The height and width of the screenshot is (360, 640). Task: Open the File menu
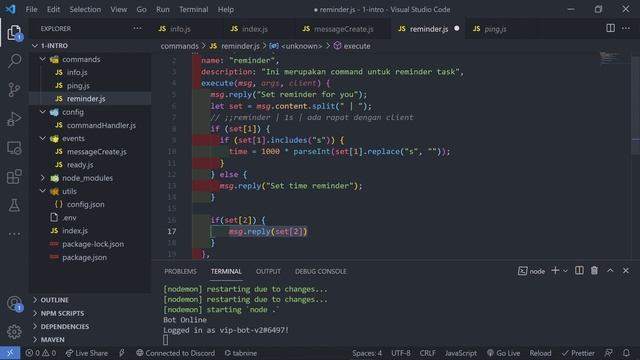coord(31,9)
